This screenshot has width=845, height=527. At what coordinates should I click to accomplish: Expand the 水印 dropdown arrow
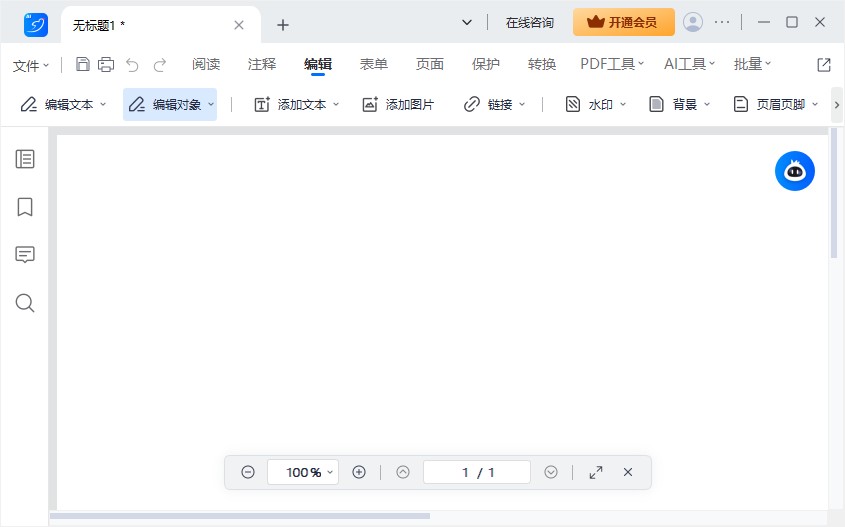623,105
